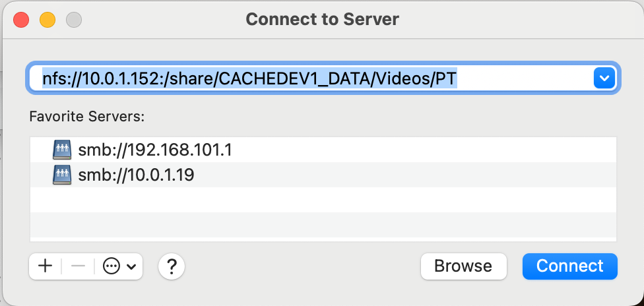Click the gray zoom button in title bar

pyautogui.click(x=74, y=19)
